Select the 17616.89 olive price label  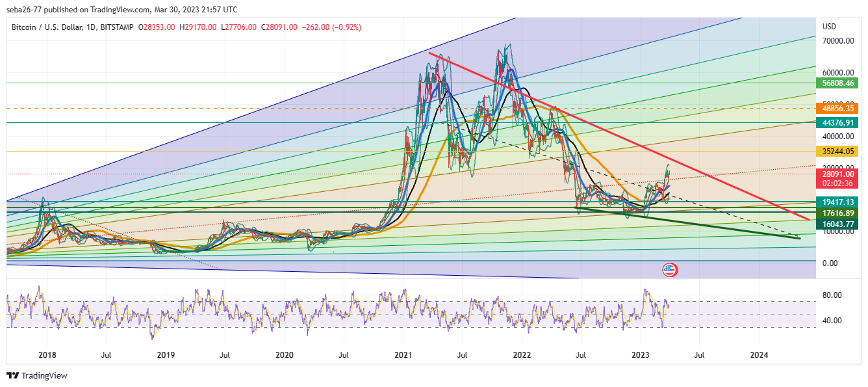point(837,213)
